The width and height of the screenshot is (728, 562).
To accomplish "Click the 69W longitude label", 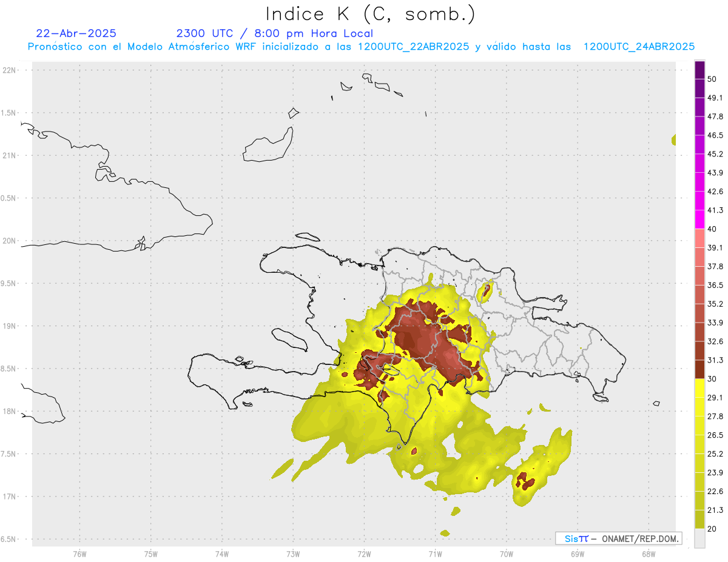I will pyautogui.click(x=577, y=554).
